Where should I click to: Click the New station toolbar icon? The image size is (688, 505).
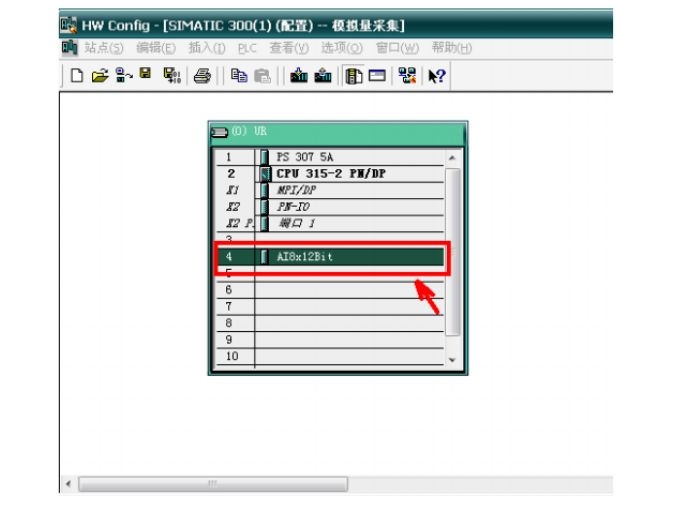[76, 76]
